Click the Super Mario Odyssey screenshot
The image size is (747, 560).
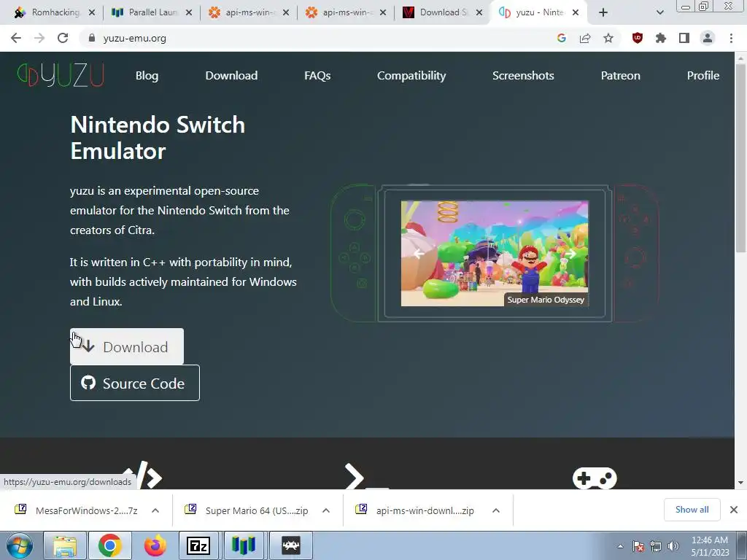pos(495,253)
